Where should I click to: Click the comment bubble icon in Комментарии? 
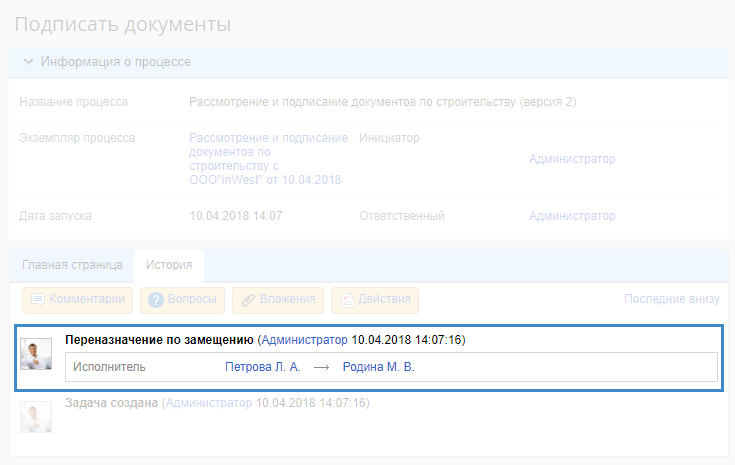point(38,300)
